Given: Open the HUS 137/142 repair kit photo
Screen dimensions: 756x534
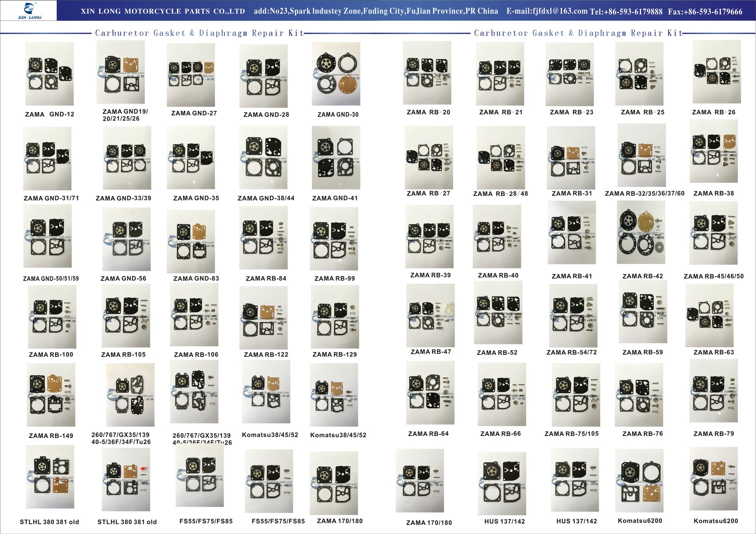Looking at the screenshot, I should pos(502,483).
